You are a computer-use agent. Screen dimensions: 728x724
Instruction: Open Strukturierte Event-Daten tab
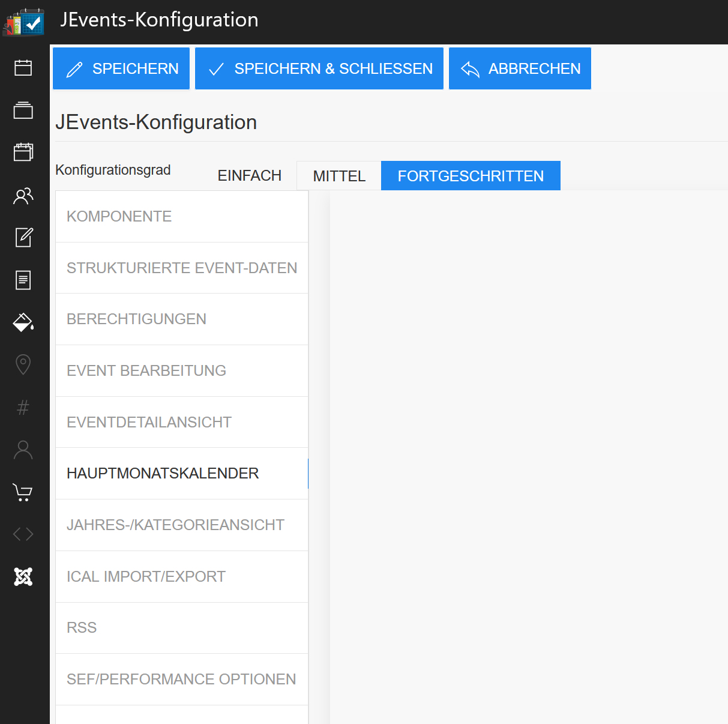182,268
